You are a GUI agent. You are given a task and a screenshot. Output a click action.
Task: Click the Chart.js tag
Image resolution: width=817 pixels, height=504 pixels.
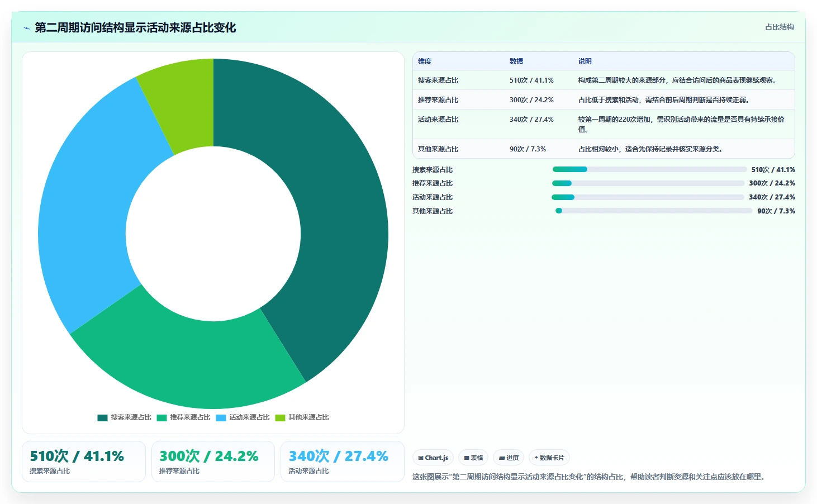(433, 458)
